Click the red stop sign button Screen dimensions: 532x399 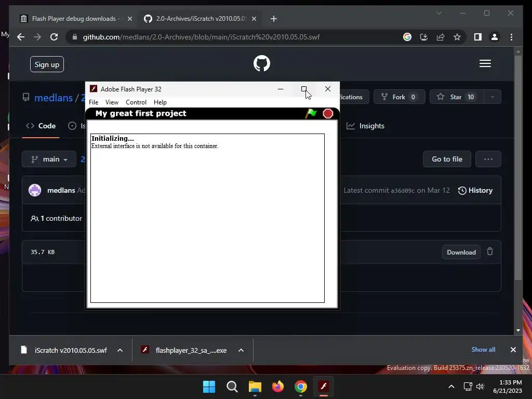[328, 113]
